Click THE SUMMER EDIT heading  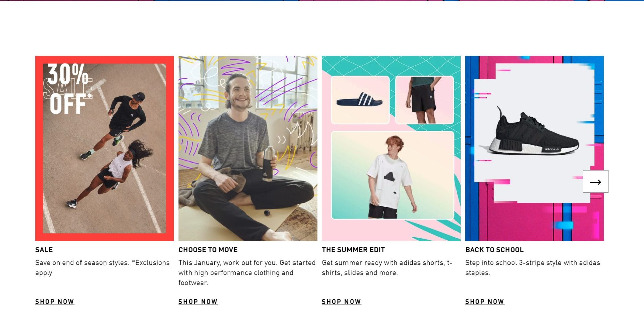pos(353,250)
